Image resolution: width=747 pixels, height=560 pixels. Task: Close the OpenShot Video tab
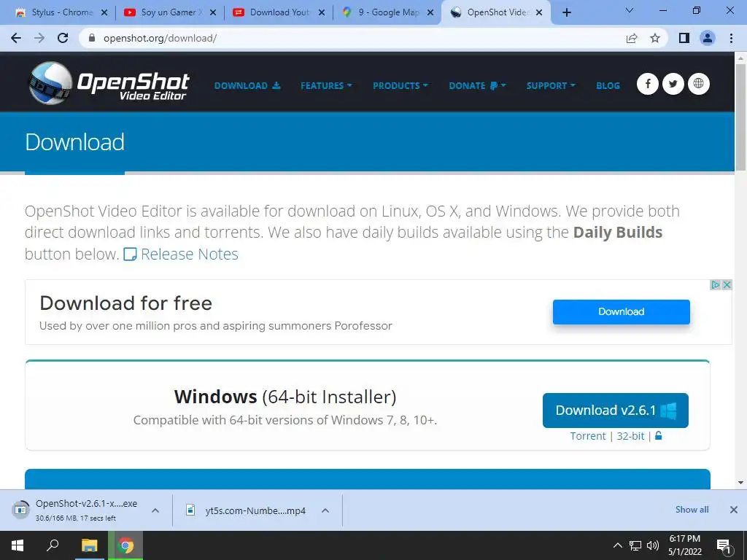coord(539,12)
